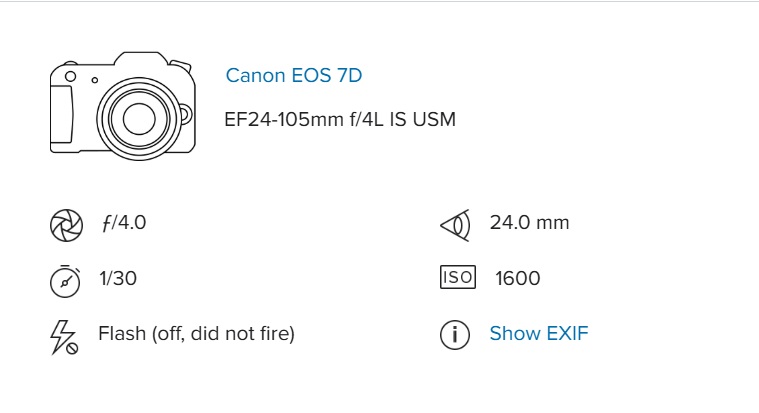The image size is (759, 413).
Task: Click the round lens of the camera drawing
Action: pyautogui.click(x=137, y=118)
